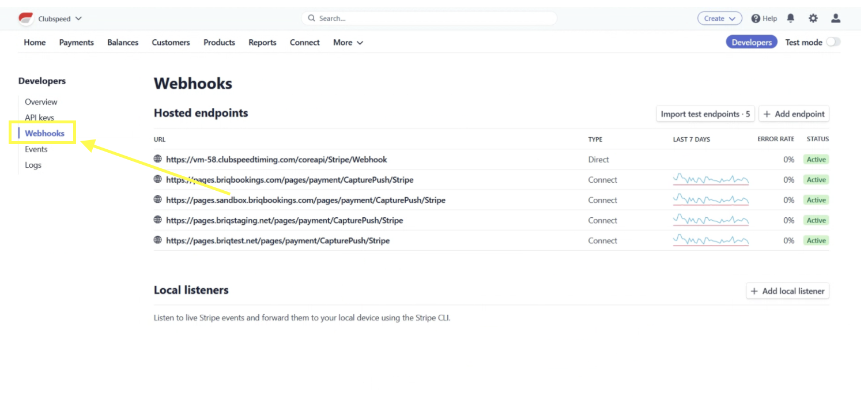Open API keys in sidebar
The width and height of the screenshot is (868, 400).
(39, 118)
